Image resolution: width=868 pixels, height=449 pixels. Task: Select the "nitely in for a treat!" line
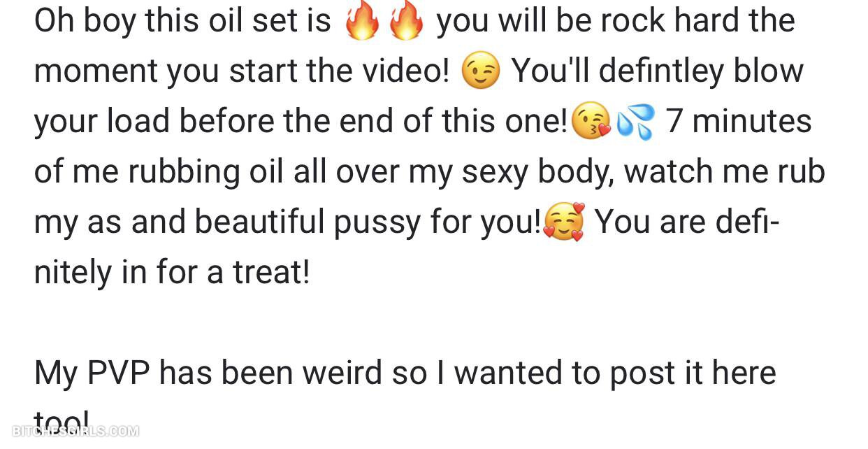click(x=171, y=272)
